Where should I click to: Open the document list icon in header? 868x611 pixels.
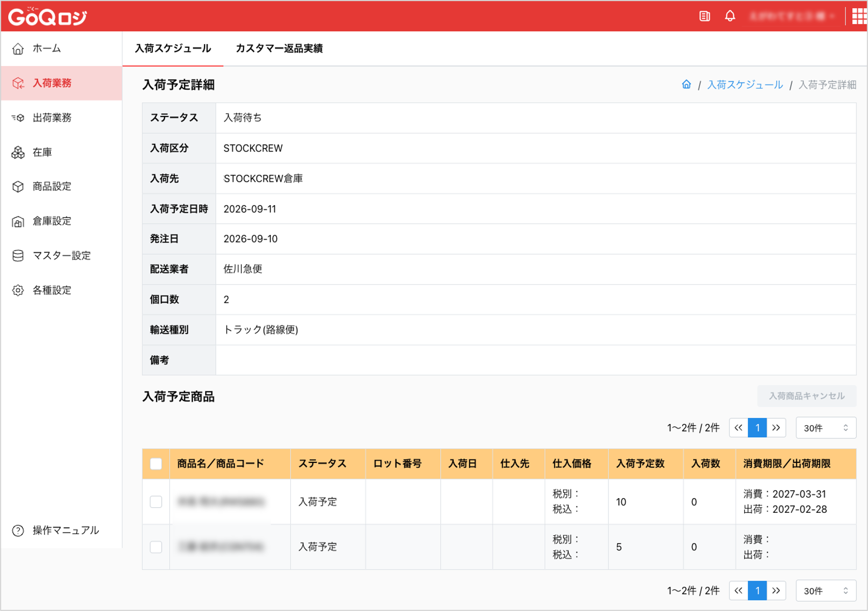click(704, 16)
